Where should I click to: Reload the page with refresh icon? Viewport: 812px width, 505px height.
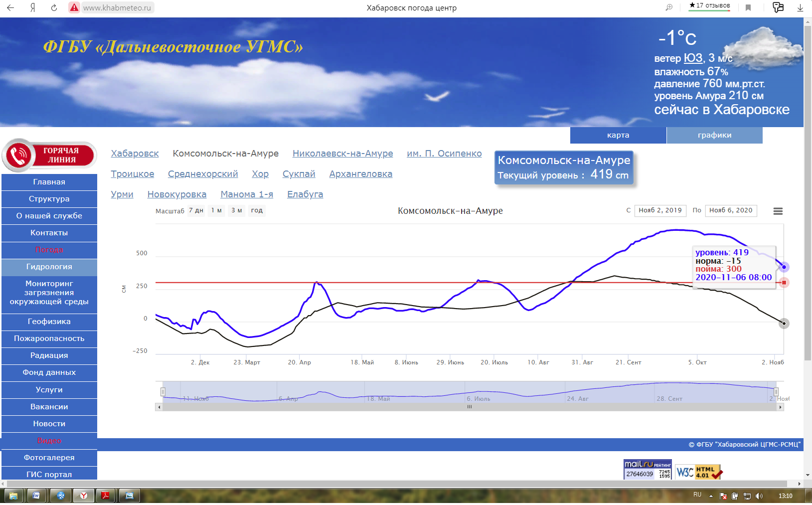pos(54,7)
